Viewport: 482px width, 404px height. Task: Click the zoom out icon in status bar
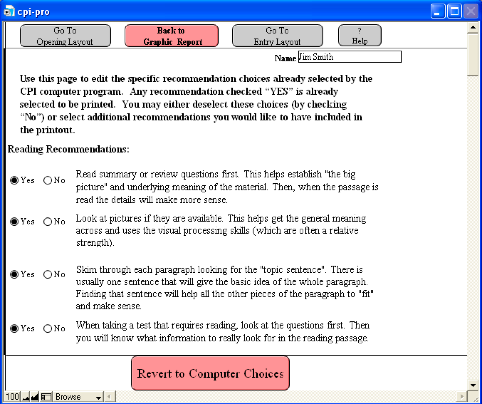pos(26,397)
